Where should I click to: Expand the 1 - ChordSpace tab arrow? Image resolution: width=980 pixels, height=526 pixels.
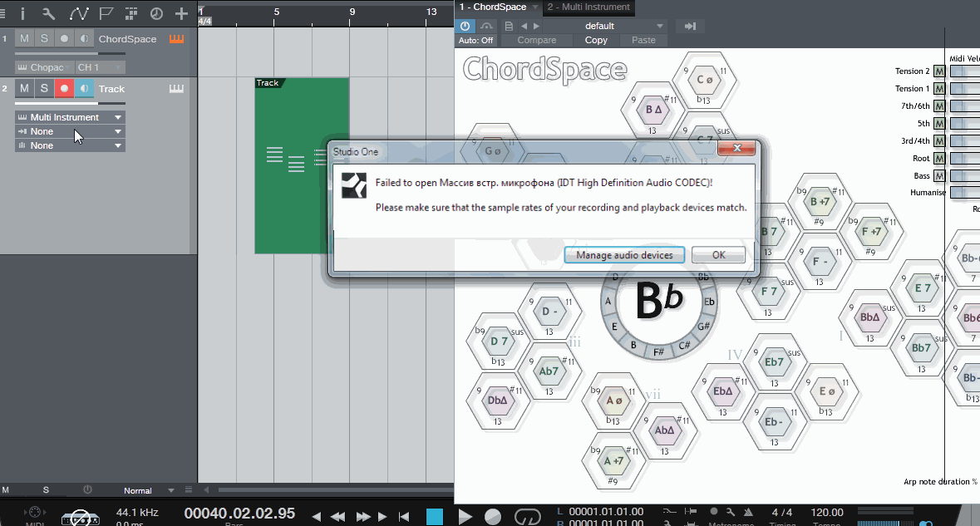pyautogui.click(x=535, y=7)
